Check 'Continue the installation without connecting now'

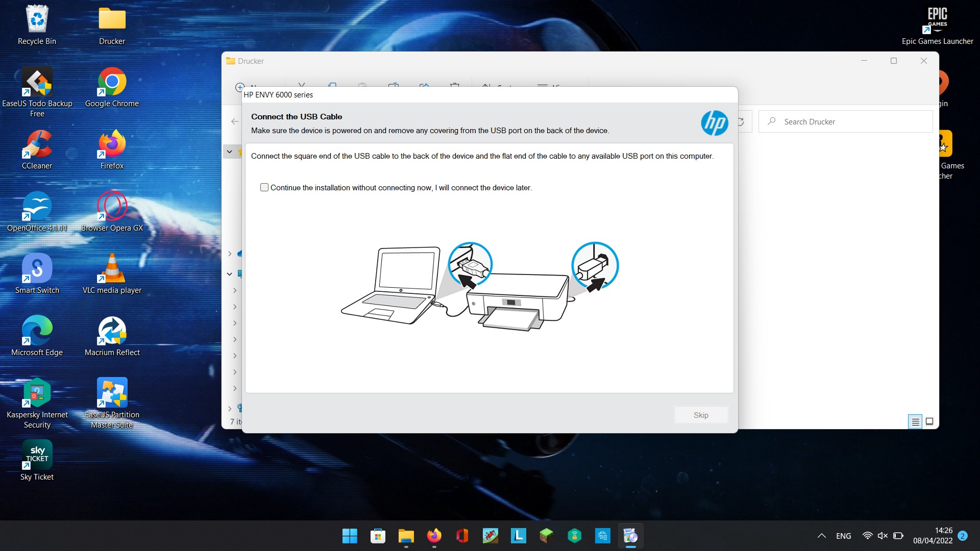[x=264, y=187]
